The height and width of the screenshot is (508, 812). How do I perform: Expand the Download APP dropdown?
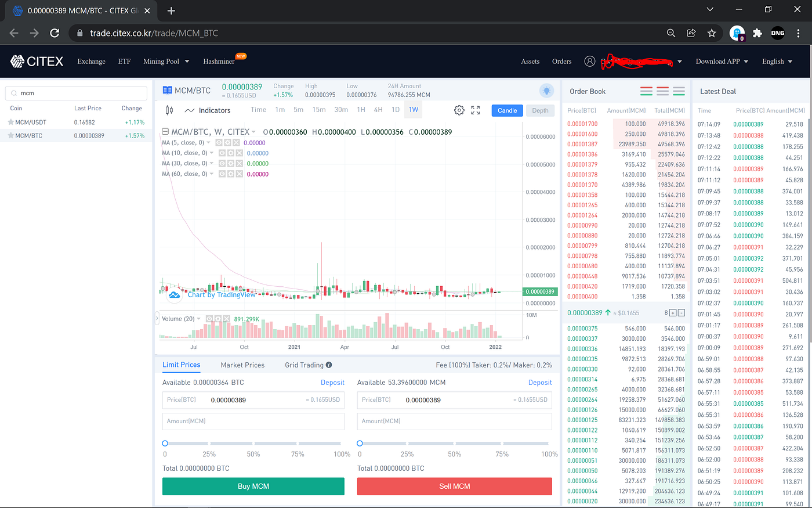(x=746, y=62)
